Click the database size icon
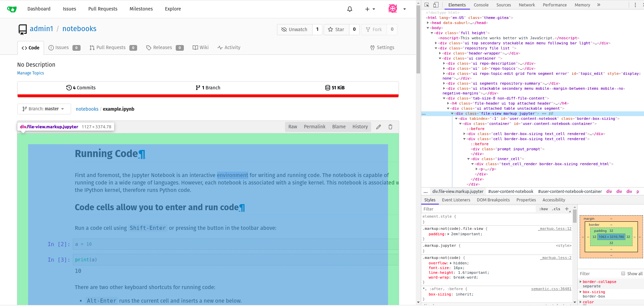 [328, 88]
